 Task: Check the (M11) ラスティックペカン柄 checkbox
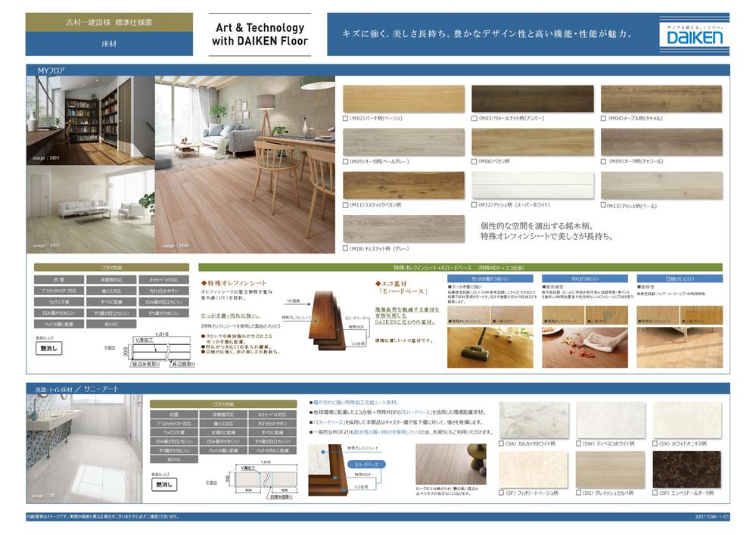click(x=345, y=205)
